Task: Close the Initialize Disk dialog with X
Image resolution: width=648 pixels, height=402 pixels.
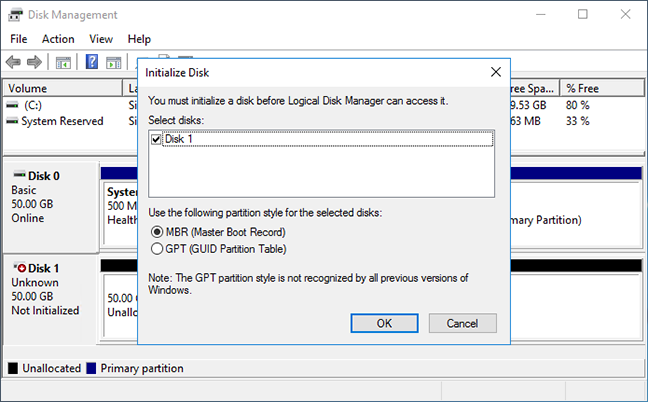Action: click(x=496, y=72)
